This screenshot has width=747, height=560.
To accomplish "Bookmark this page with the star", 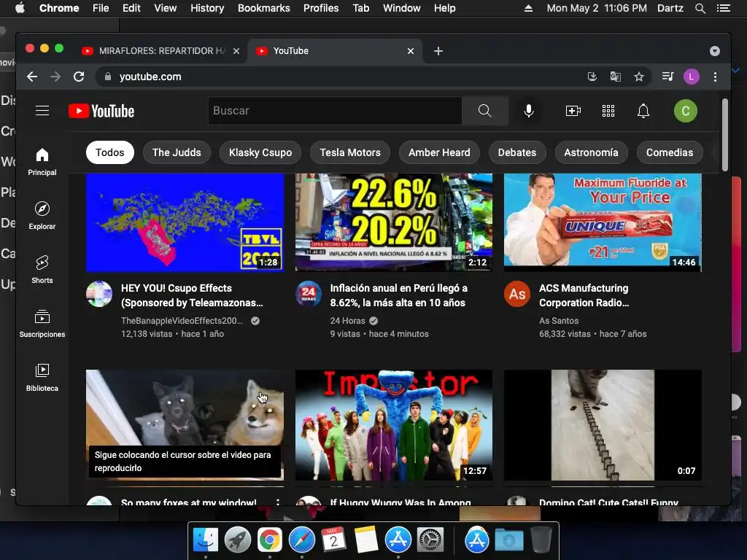I will pyautogui.click(x=639, y=77).
